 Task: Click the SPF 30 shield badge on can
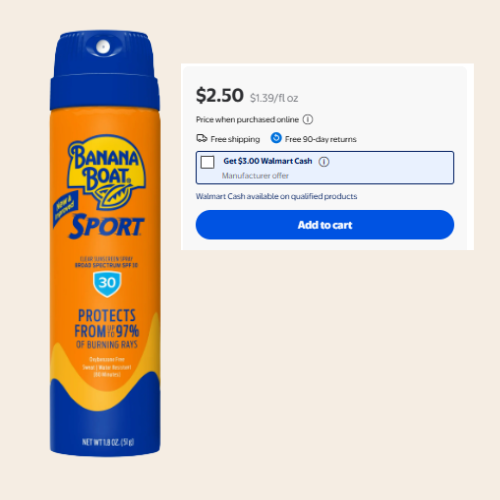[107, 284]
